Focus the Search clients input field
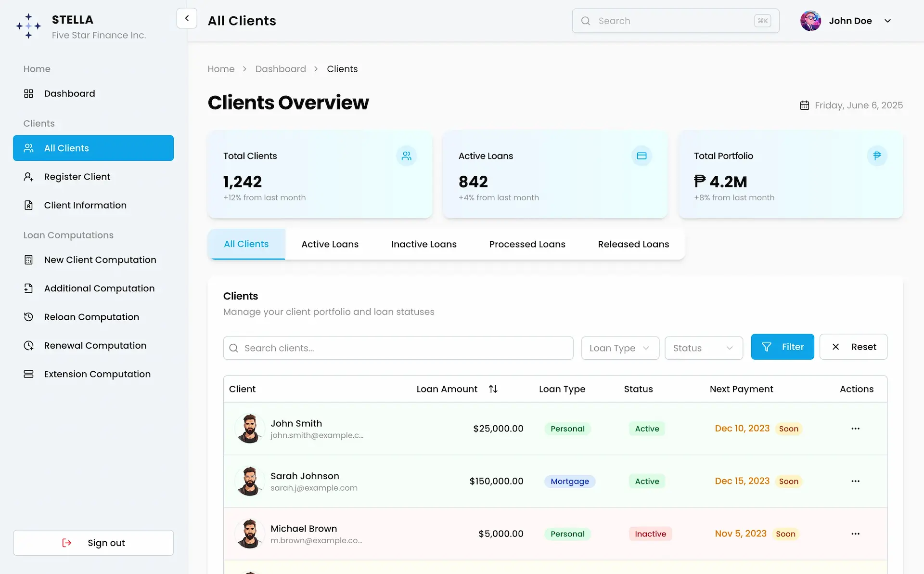This screenshot has width=924, height=574. 398,348
